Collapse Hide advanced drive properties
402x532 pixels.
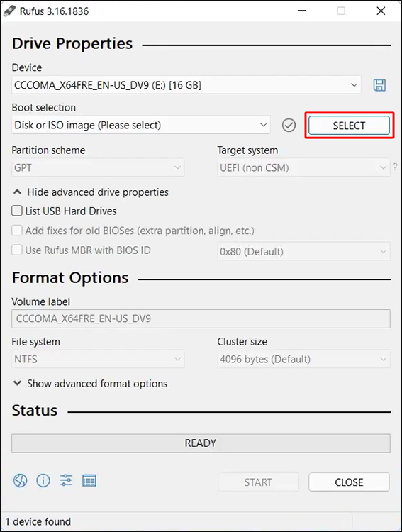coord(91,192)
